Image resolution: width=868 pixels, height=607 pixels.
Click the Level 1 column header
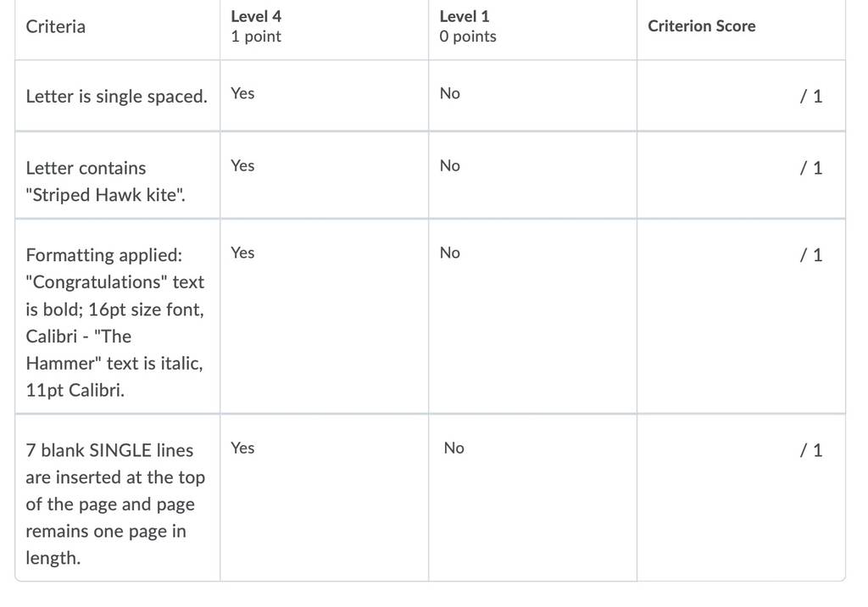click(x=468, y=26)
